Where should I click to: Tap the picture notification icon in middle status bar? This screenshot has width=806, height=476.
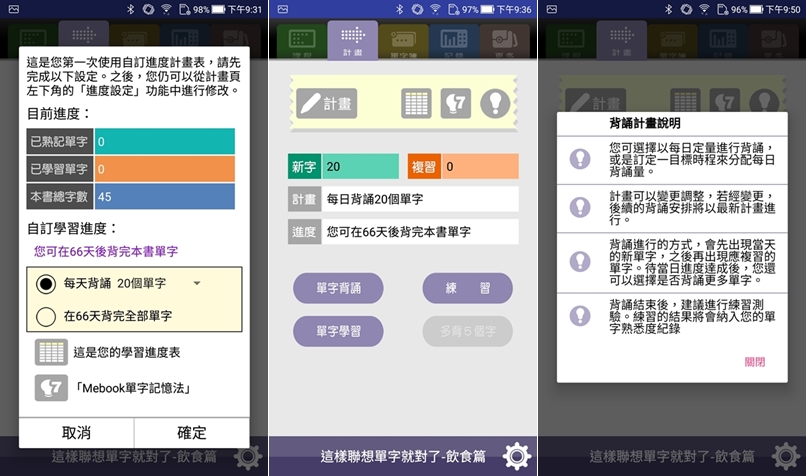(x=283, y=9)
